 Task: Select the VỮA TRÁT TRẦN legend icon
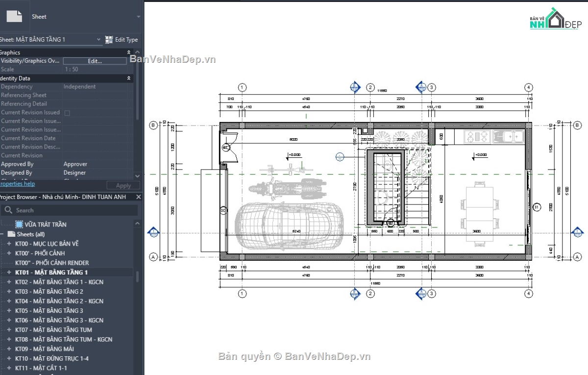click(19, 225)
